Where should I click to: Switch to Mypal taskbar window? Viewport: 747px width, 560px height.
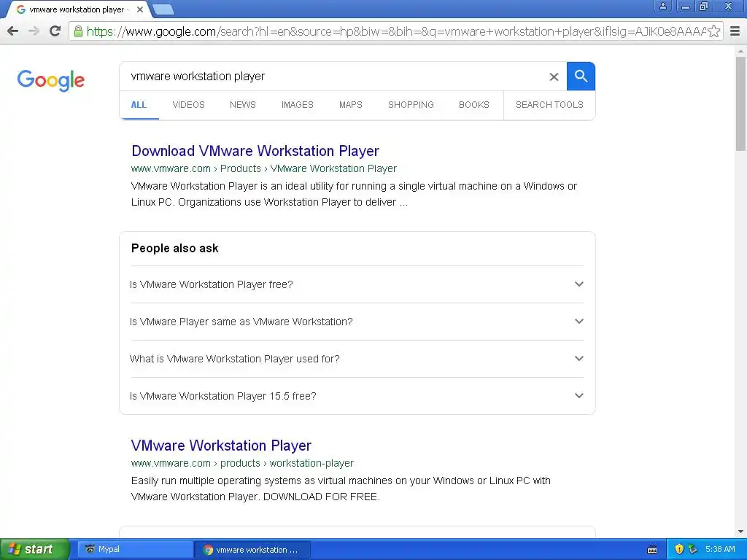135,549
